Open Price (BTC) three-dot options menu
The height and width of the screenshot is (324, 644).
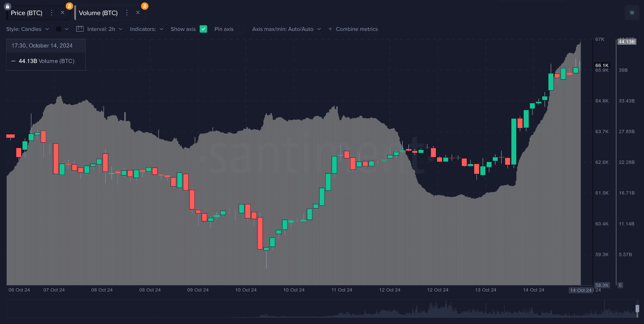coord(51,13)
